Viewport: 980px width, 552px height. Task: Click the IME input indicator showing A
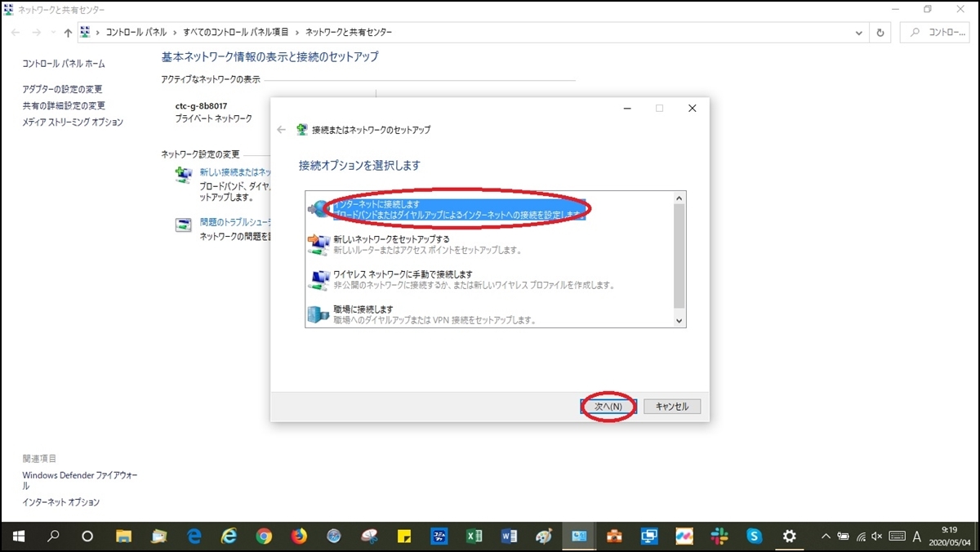click(915, 536)
